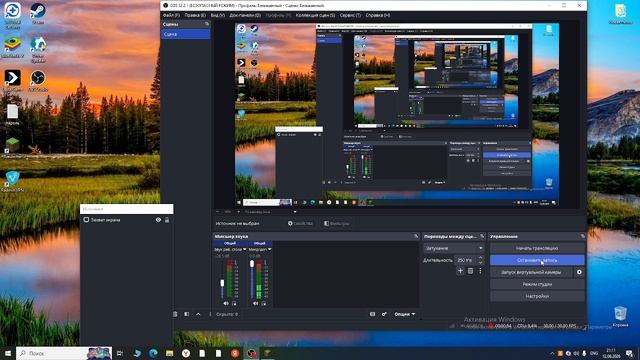This screenshot has width=640, height=360.
Task: Open the Корзина recycle bin icon
Action: tap(620, 317)
